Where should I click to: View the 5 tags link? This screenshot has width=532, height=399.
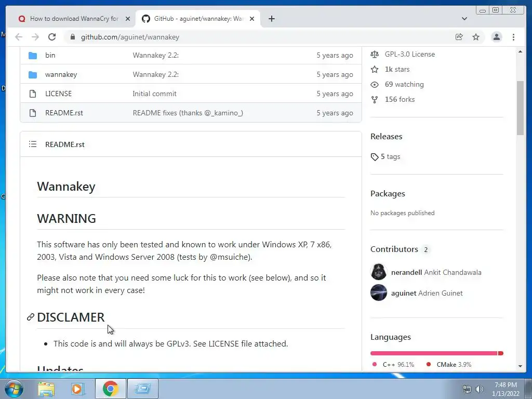[390, 156]
